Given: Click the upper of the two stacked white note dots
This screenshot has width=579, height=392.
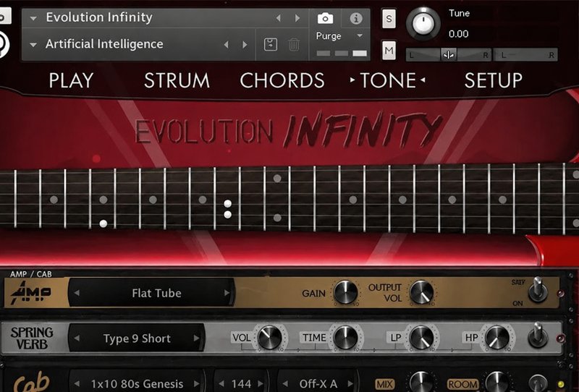Looking at the screenshot, I should [228, 203].
